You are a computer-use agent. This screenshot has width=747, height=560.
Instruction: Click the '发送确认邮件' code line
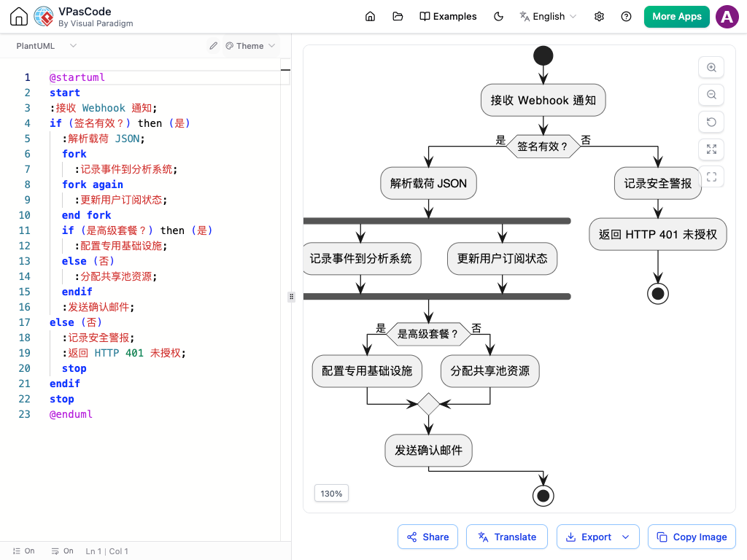pyautogui.click(x=98, y=307)
